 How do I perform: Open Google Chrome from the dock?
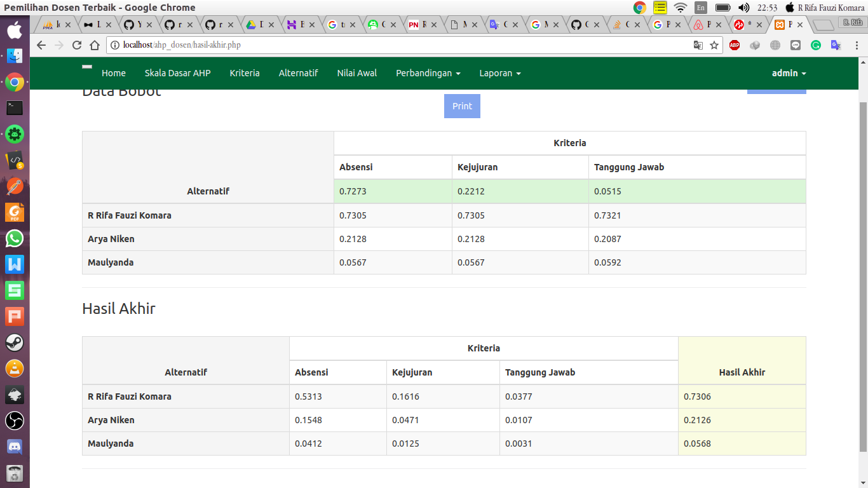[15, 82]
